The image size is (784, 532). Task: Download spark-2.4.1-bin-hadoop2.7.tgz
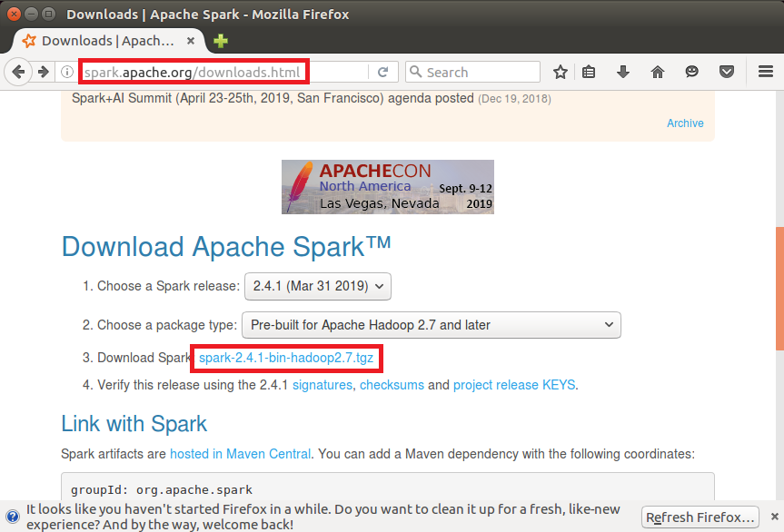click(285, 358)
